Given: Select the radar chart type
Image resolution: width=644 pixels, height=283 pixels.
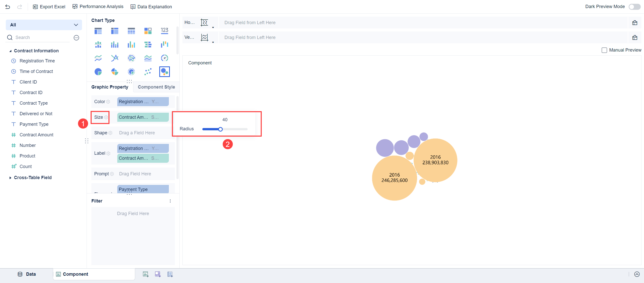Looking at the screenshot, I should 131,58.
